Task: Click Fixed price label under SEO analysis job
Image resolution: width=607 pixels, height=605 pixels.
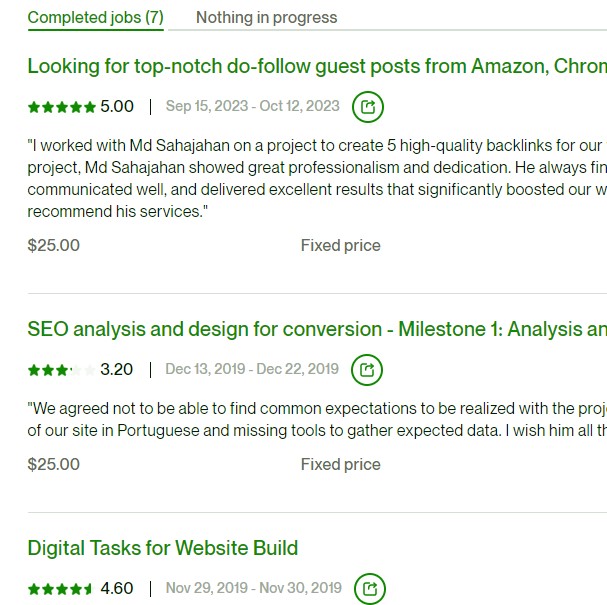Action: pyautogui.click(x=341, y=464)
